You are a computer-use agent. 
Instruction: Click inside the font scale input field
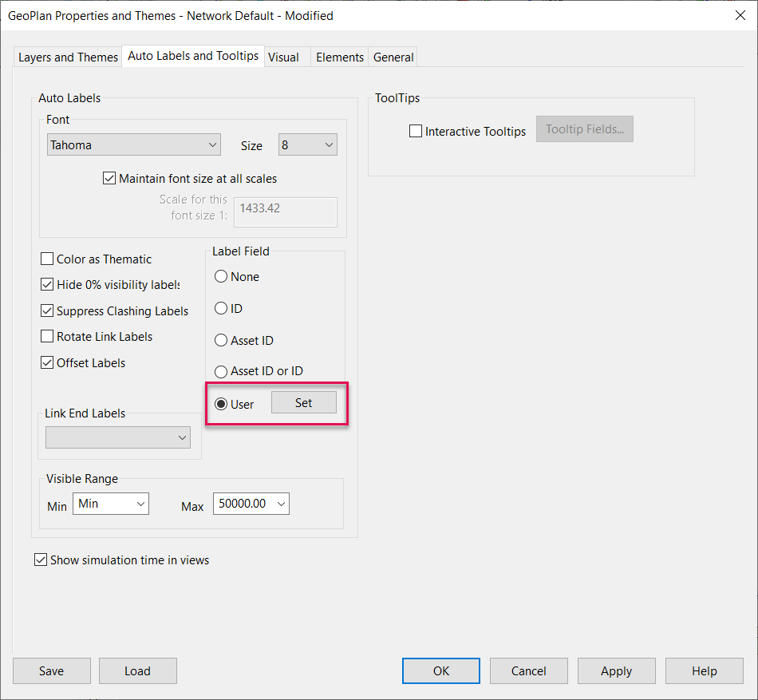285,212
